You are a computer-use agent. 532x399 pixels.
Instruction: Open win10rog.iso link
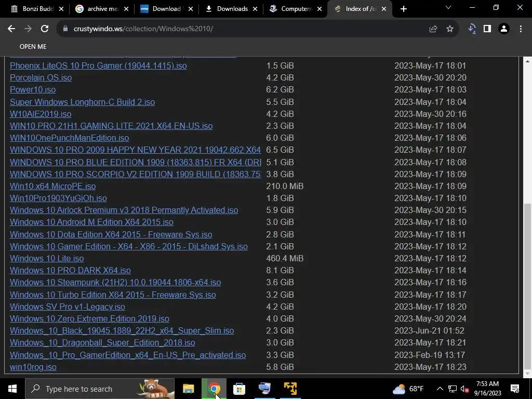(33, 367)
